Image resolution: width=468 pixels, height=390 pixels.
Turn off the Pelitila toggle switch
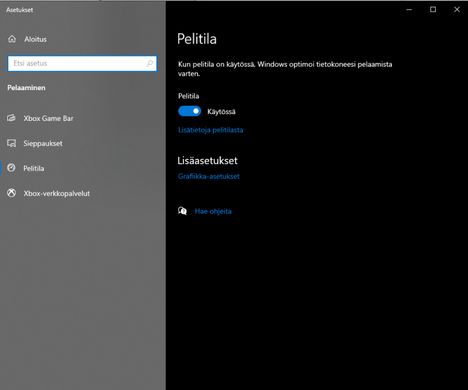click(189, 111)
